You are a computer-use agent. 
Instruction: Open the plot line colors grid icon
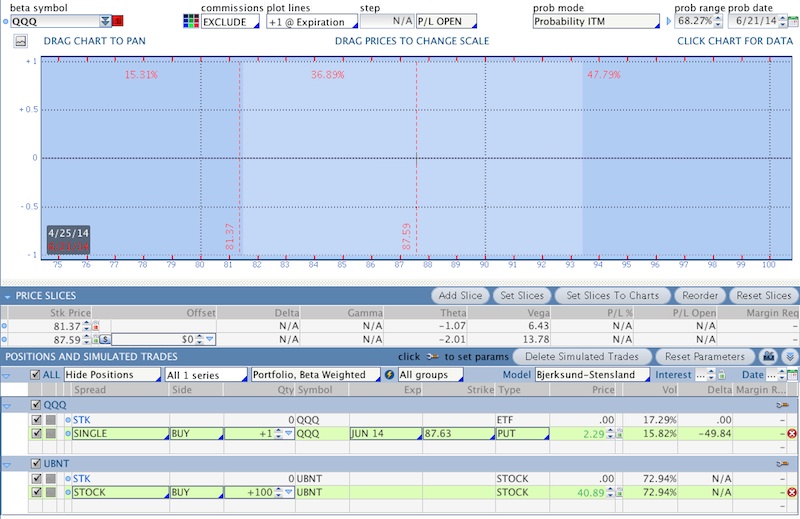[190, 21]
